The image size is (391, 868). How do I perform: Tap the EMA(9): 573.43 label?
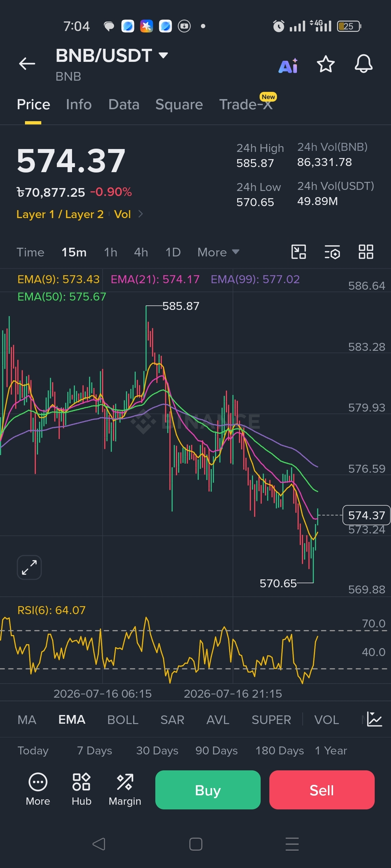58,279
